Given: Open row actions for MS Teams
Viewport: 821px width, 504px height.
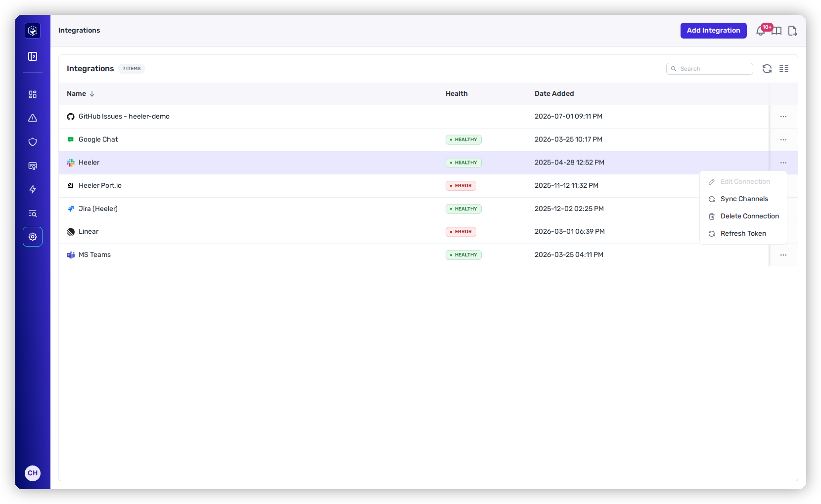Looking at the screenshot, I should [x=783, y=255].
